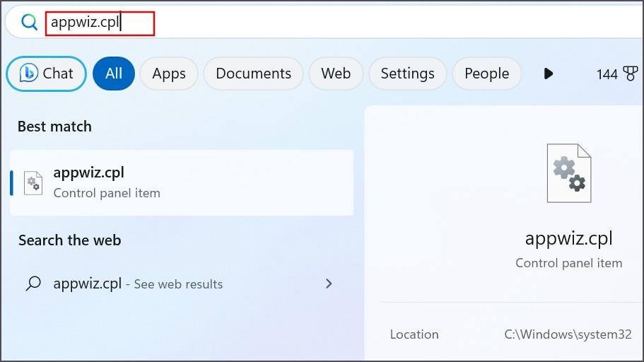
Task: Click the large appwiz.cpl preview icon
Action: coord(569,173)
